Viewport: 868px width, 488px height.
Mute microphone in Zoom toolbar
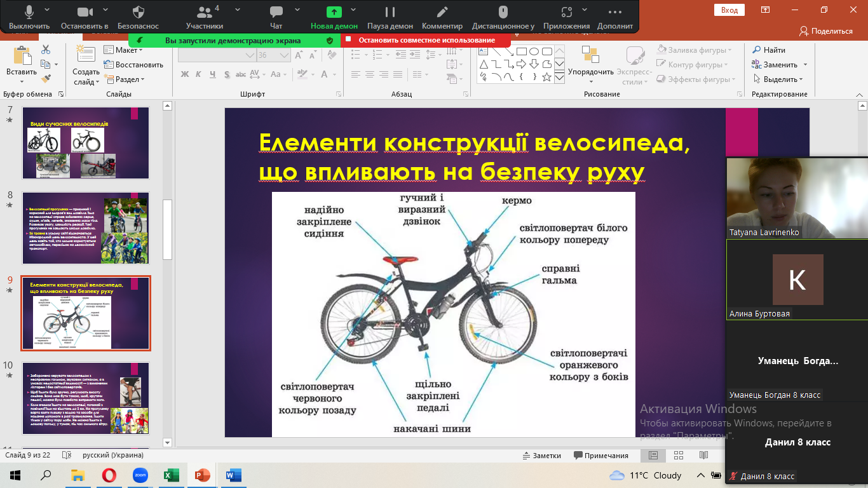tap(29, 17)
